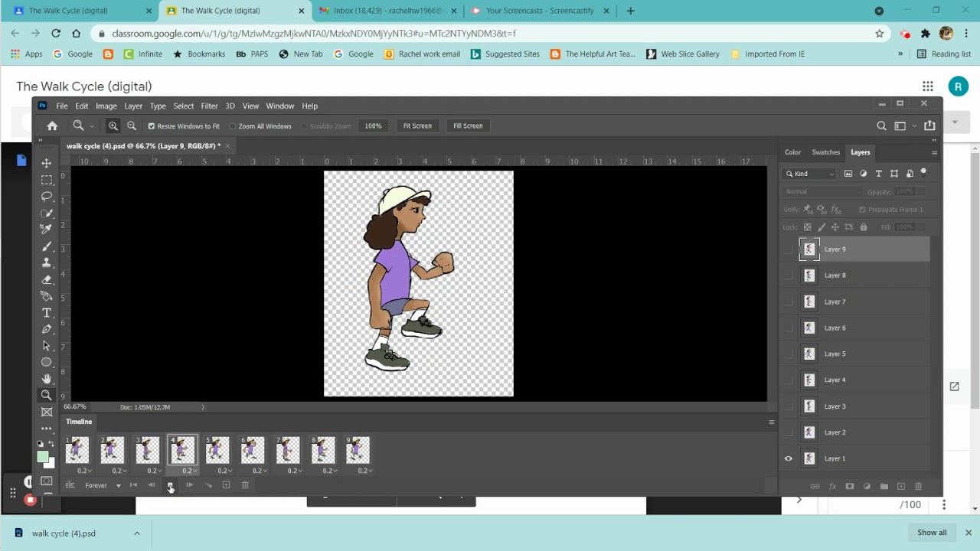This screenshot has height=551, width=980.
Task: Open the Edit Toolbar three-dots button
Action: [x=47, y=428]
